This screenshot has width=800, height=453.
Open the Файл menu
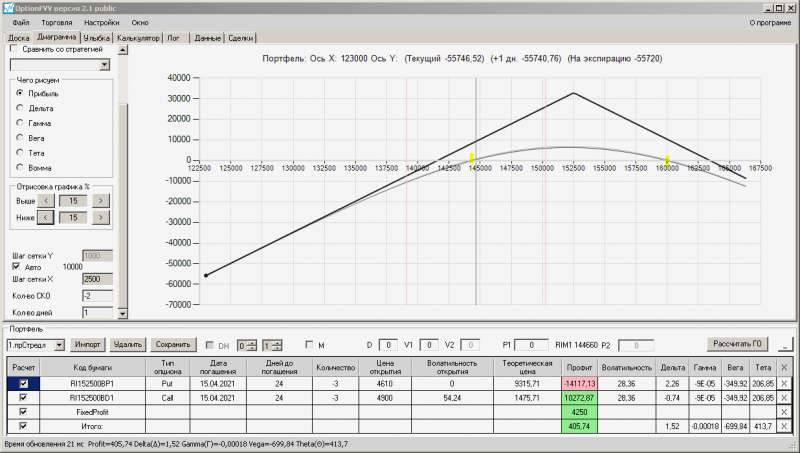[21, 22]
